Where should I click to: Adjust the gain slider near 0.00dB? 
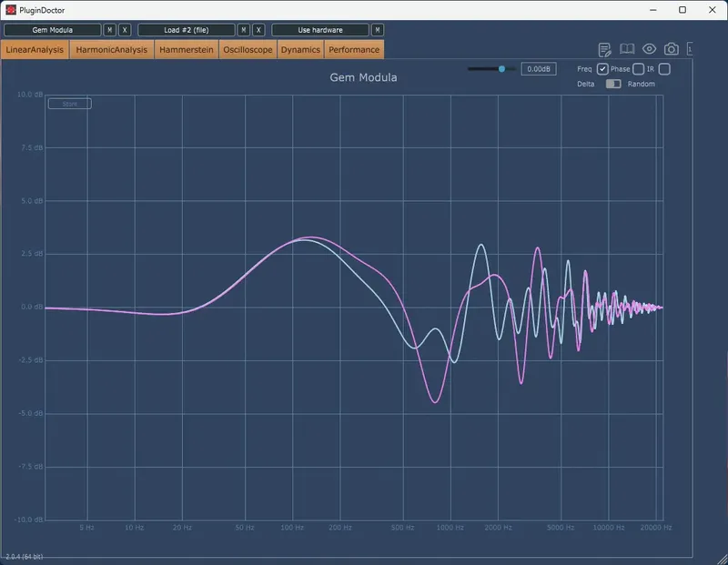[500, 67]
